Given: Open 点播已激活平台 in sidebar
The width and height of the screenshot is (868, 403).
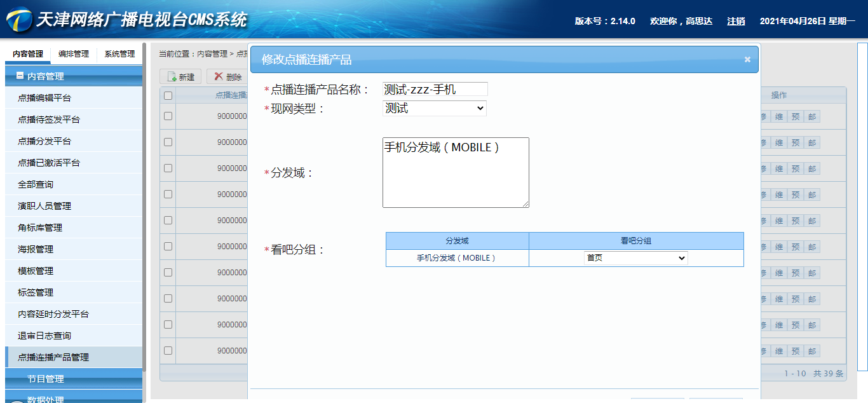Looking at the screenshot, I should click(74, 163).
